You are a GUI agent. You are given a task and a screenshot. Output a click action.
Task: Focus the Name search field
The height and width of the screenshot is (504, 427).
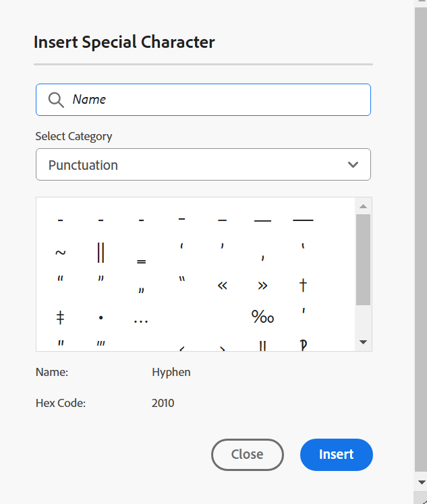[x=216, y=100]
